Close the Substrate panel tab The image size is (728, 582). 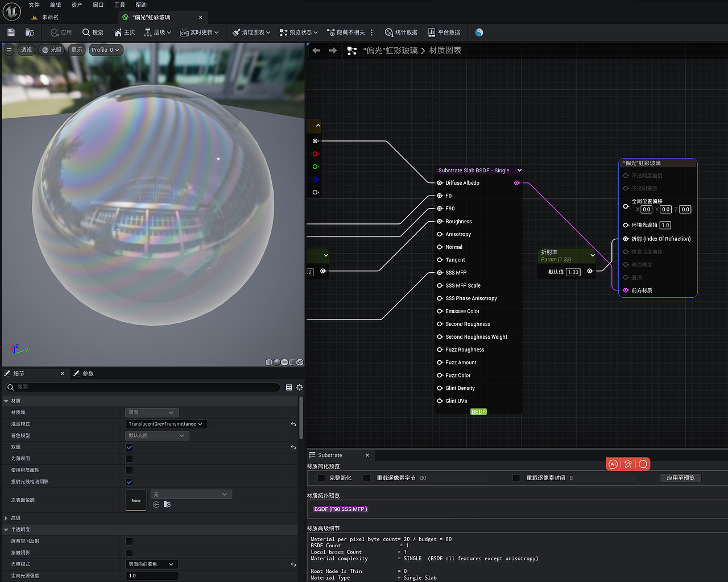point(367,455)
